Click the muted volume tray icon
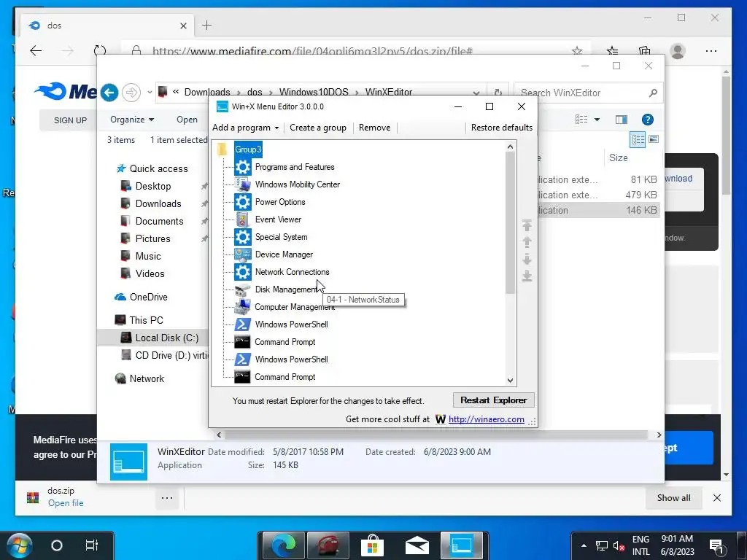 pyautogui.click(x=619, y=546)
